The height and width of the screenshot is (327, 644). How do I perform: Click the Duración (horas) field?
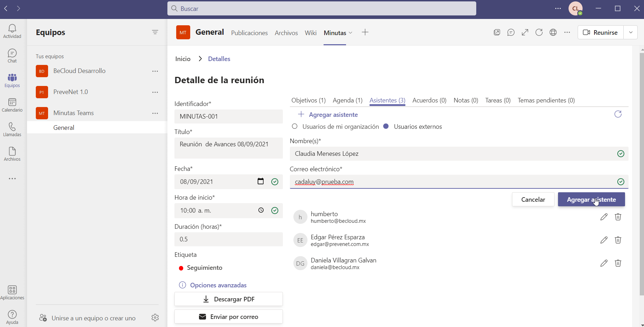point(228,239)
